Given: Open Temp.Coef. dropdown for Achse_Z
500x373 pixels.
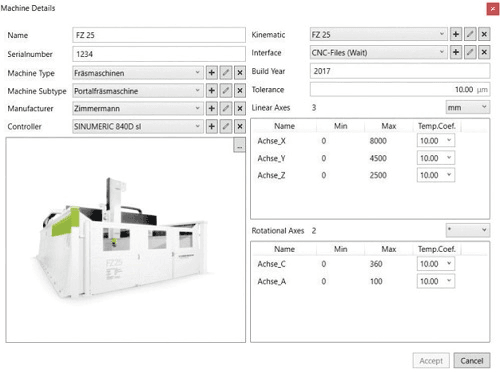Looking at the screenshot, I should [436, 175].
